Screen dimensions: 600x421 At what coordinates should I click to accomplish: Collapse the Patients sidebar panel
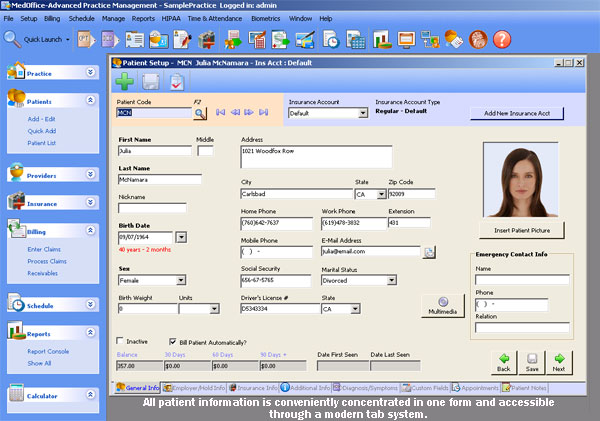[91, 100]
